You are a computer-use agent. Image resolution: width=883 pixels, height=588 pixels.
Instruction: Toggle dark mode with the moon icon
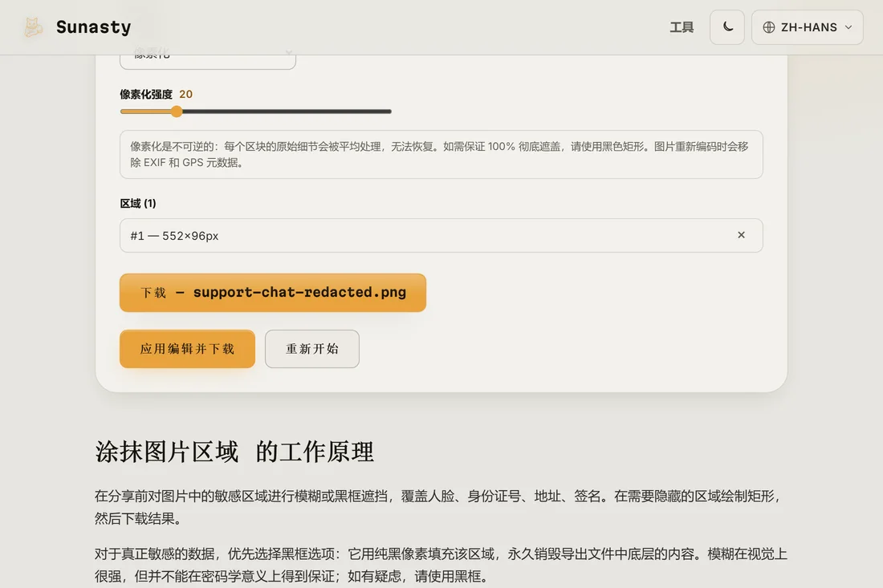pyautogui.click(x=727, y=27)
